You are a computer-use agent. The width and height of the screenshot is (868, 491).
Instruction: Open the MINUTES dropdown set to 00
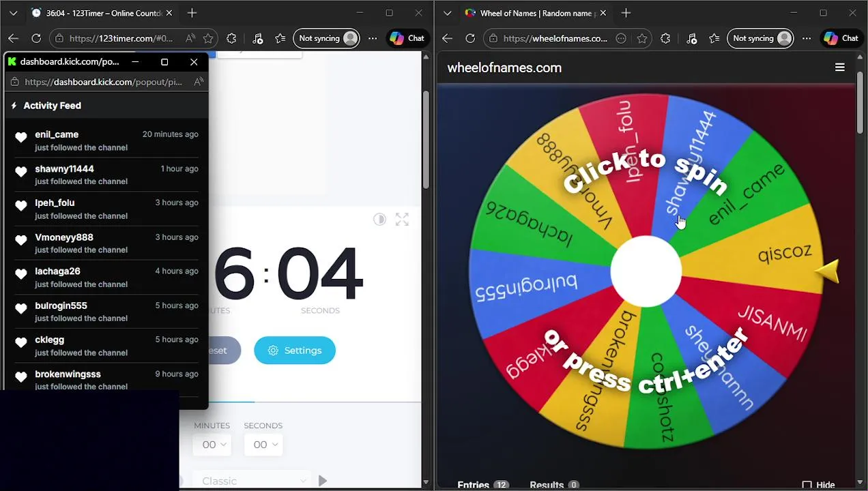(x=212, y=445)
